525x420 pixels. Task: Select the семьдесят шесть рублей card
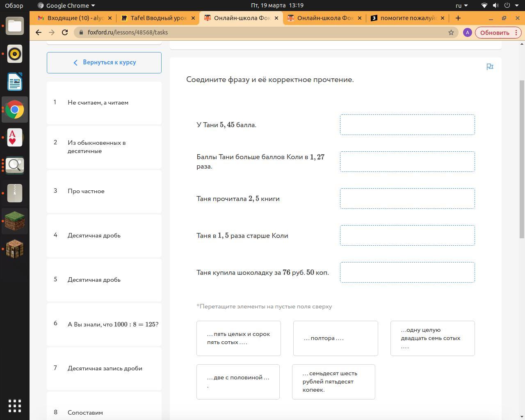(x=333, y=382)
